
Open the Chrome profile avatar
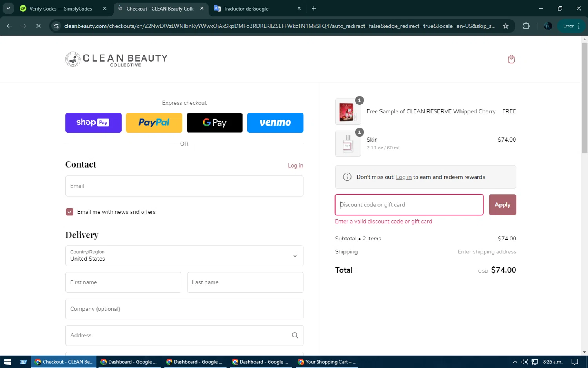(548, 26)
